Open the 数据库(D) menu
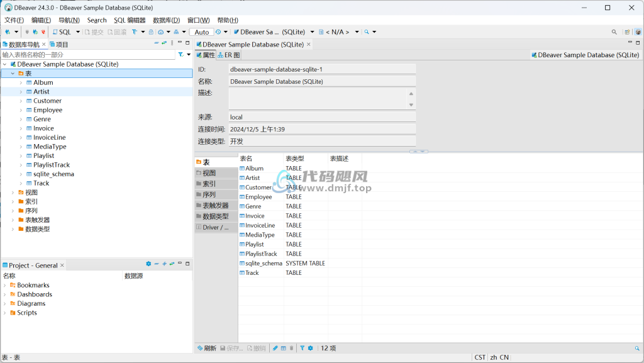 (166, 20)
